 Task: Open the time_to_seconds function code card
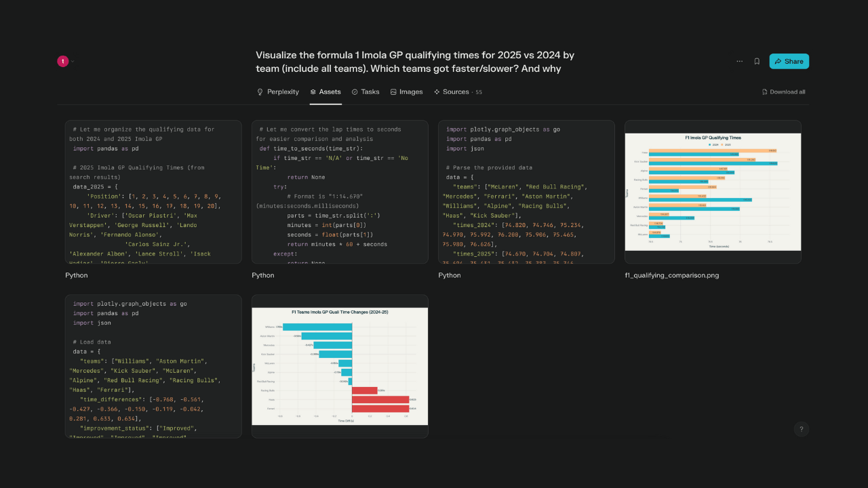[x=340, y=192]
